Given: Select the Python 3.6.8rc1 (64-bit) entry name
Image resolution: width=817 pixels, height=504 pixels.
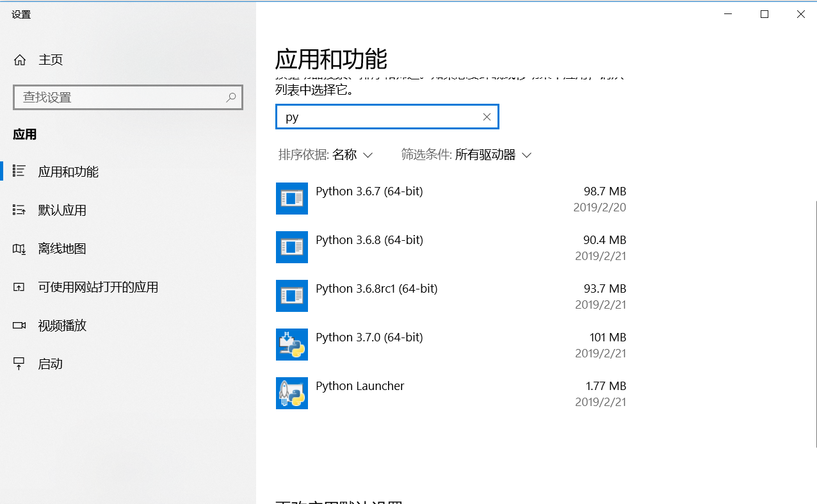Looking at the screenshot, I should click(376, 289).
